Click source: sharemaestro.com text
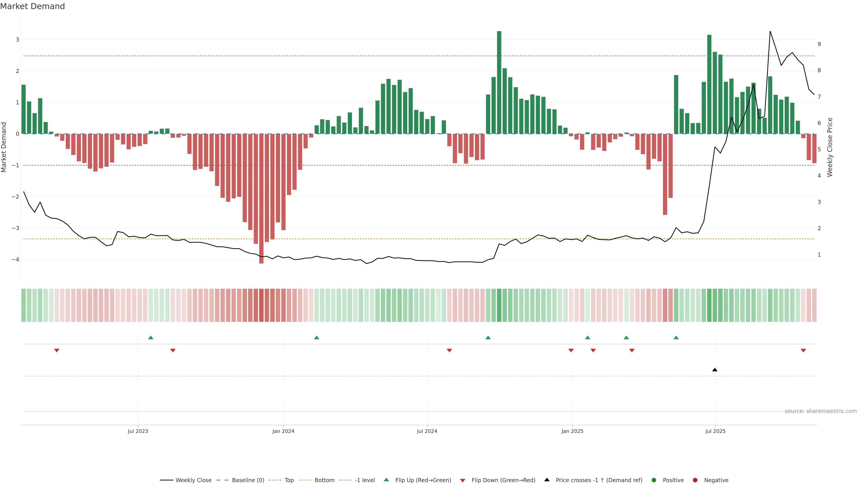The width and height of the screenshot is (868, 488). pos(821,411)
